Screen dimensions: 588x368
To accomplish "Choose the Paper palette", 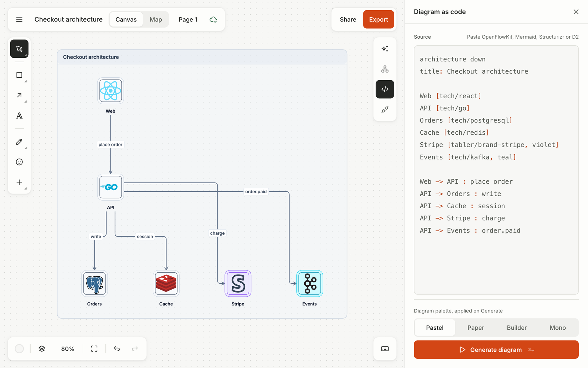I will coord(476,328).
